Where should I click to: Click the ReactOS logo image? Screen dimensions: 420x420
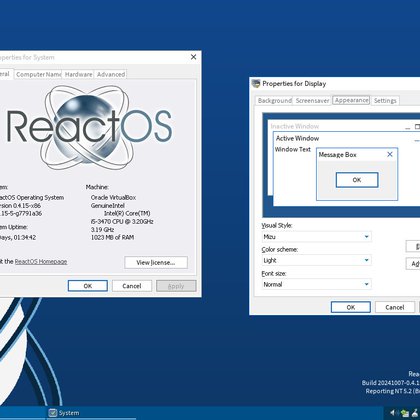click(x=89, y=127)
